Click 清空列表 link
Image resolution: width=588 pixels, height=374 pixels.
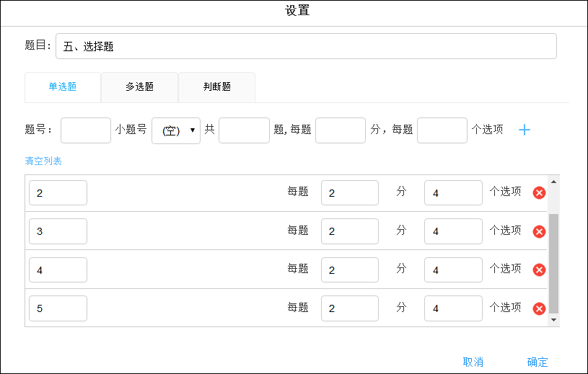coord(43,161)
